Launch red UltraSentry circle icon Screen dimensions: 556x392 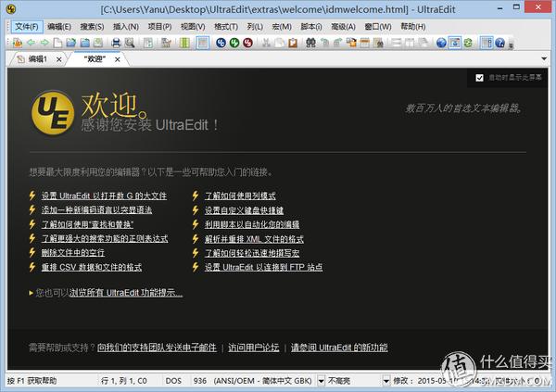[247, 43]
